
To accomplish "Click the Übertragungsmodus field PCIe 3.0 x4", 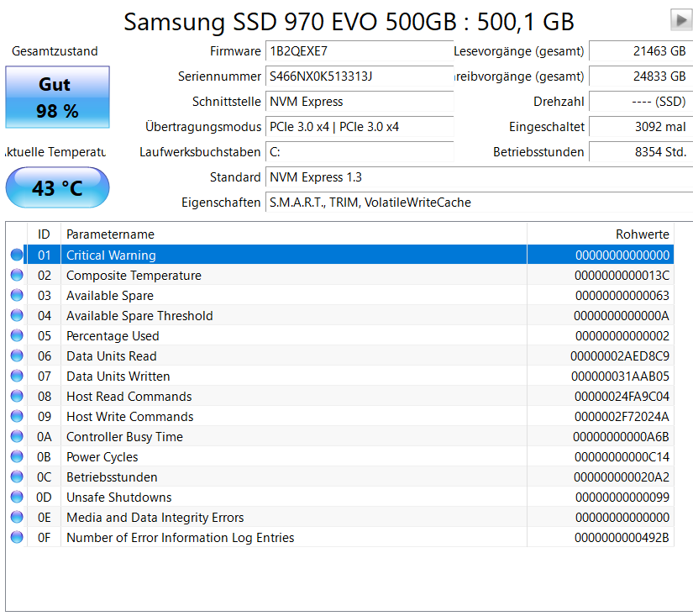I will pyautogui.click(x=360, y=127).
